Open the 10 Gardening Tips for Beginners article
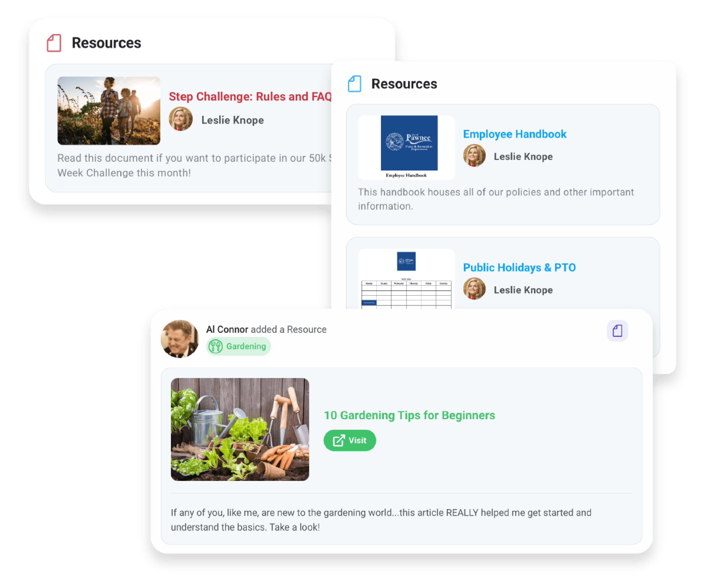This screenshot has width=706, height=588. point(410,415)
